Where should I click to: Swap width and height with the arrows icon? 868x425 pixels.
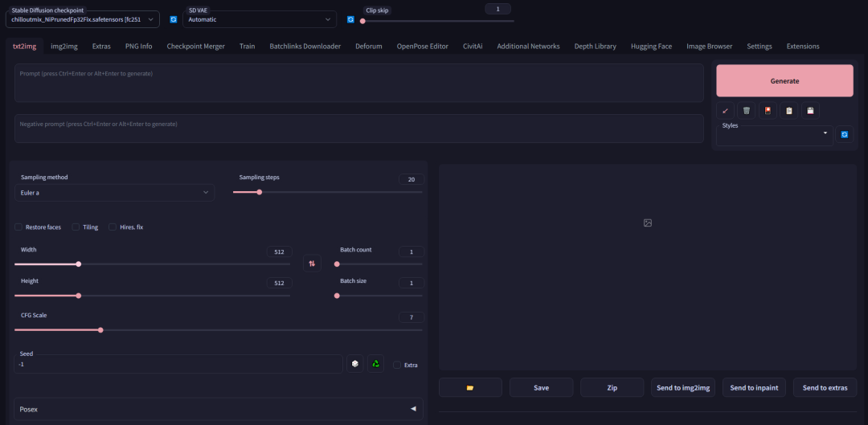[x=312, y=263]
